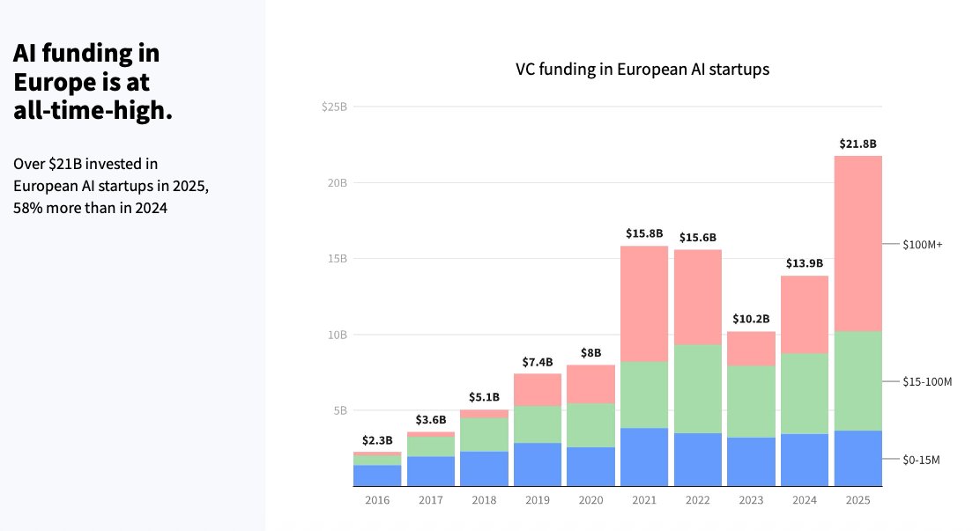Click the $25B y-axis label
The image size is (980, 531).
(334, 107)
